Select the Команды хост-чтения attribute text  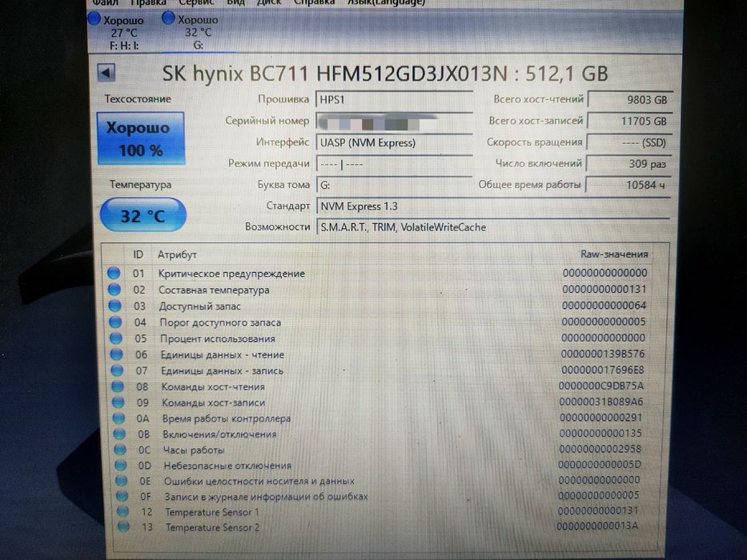coord(213,386)
